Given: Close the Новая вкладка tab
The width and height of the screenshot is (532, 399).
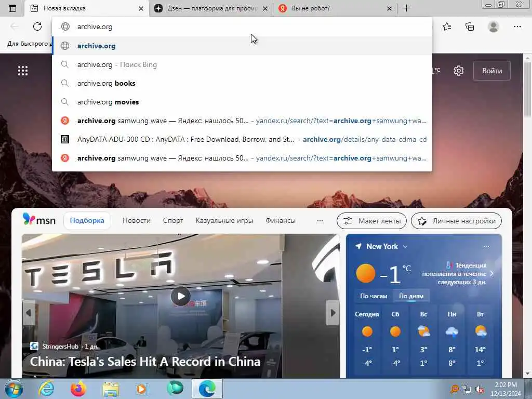Looking at the screenshot, I should [141, 8].
